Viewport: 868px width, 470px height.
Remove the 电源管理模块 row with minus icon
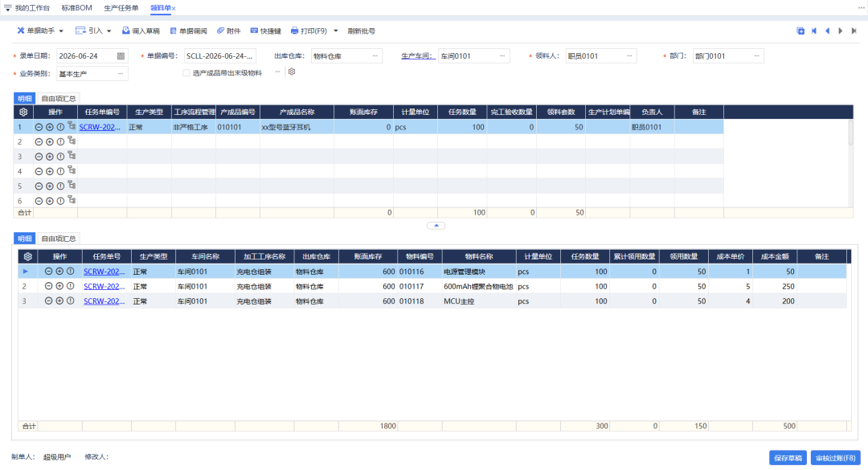[x=49, y=272]
